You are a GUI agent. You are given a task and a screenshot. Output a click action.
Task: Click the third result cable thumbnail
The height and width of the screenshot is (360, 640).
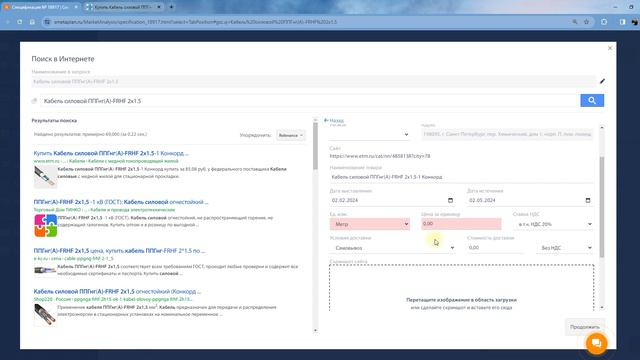(45, 270)
